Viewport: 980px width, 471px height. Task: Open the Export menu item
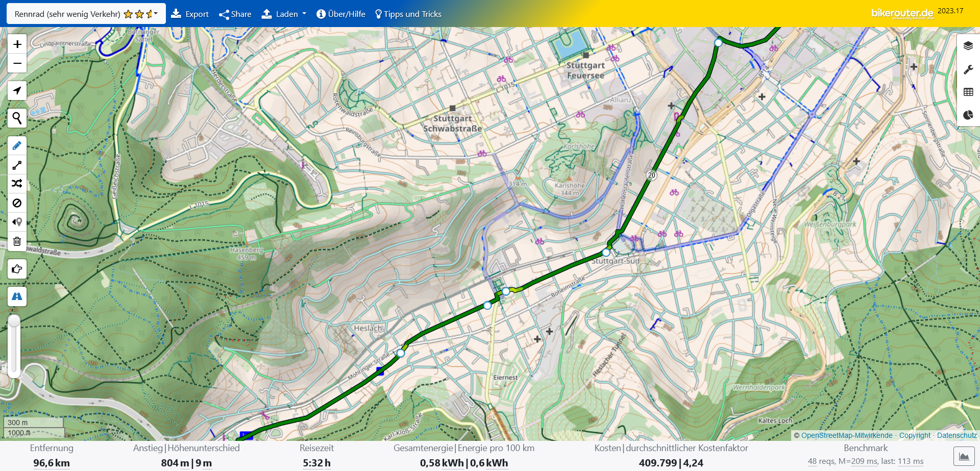[190, 14]
